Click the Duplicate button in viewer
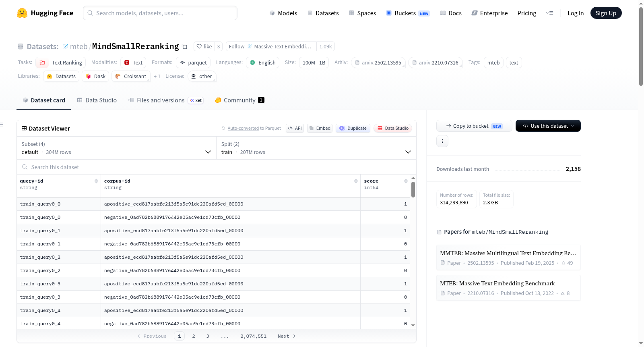Viewport: 644px width, 347px height. click(353, 128)
